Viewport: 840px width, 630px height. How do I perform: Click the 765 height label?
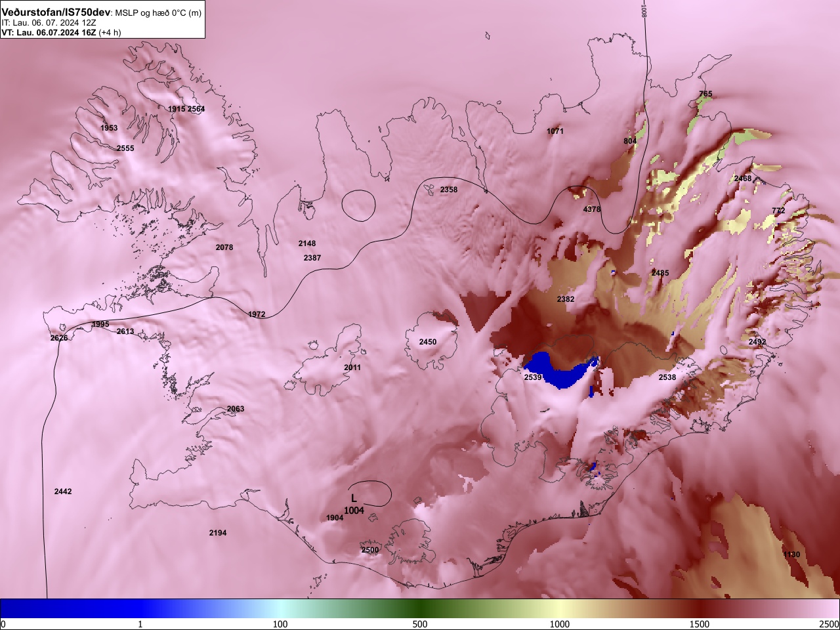coord(705,94)
